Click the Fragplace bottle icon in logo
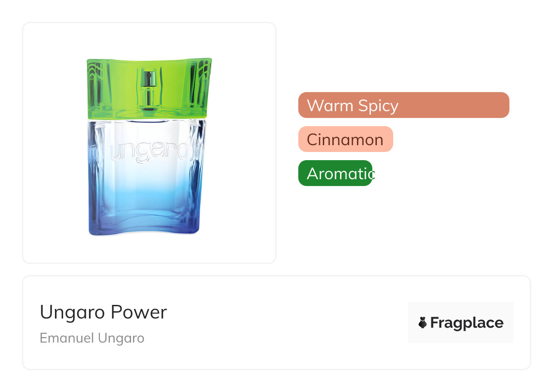 [x=423, y=323]
